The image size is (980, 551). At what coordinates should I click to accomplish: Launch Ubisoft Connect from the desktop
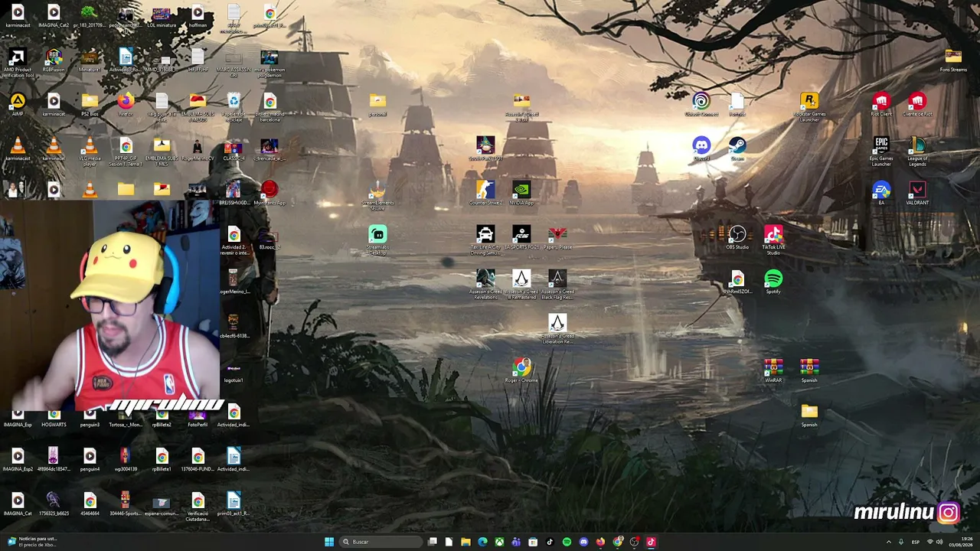701,106
